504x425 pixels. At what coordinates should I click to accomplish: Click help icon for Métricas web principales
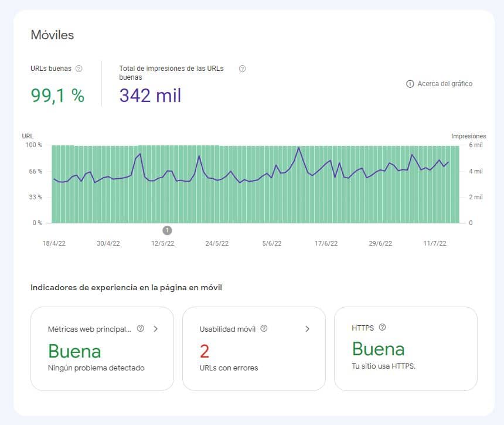pos(141,328)
